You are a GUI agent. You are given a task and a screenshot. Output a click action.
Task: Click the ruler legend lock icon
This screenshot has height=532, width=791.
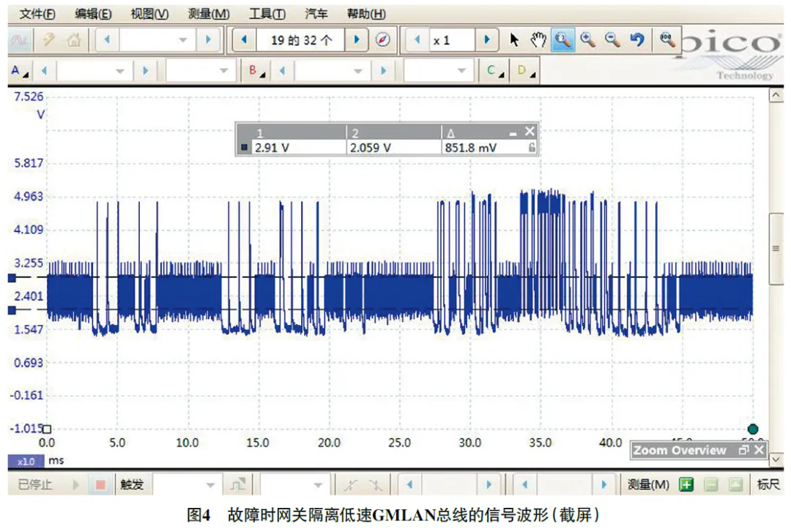pyautogui.click(x=532, y=147)
